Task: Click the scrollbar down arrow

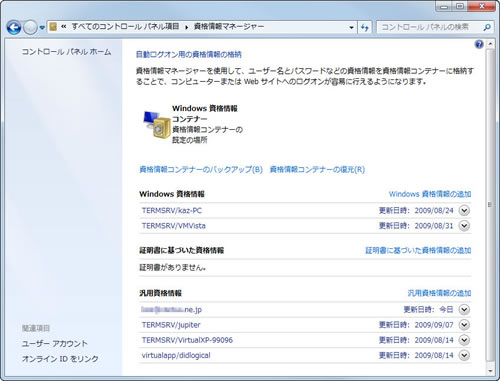Action: [x=490, y=370]
